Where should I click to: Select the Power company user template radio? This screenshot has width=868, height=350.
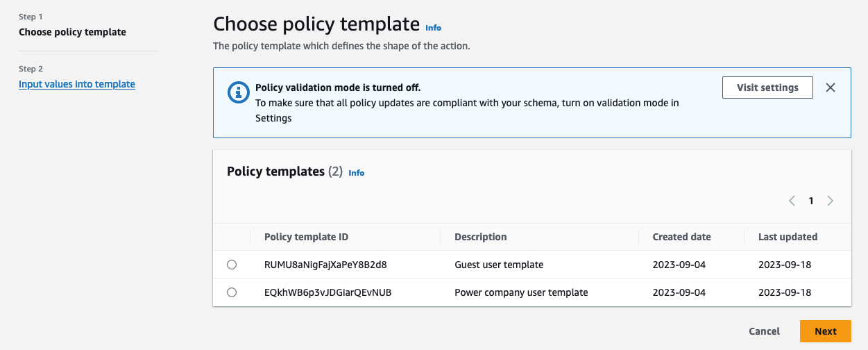(232, 292)
